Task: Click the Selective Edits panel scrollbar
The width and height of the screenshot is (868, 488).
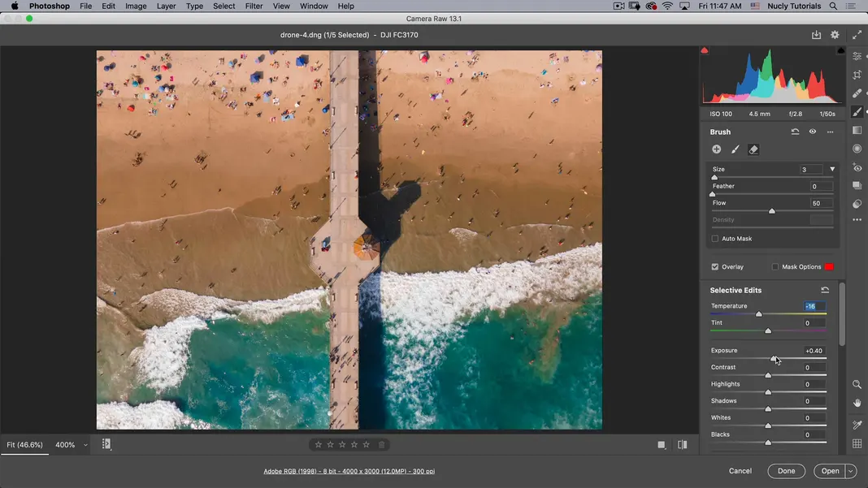Action: 842,314
